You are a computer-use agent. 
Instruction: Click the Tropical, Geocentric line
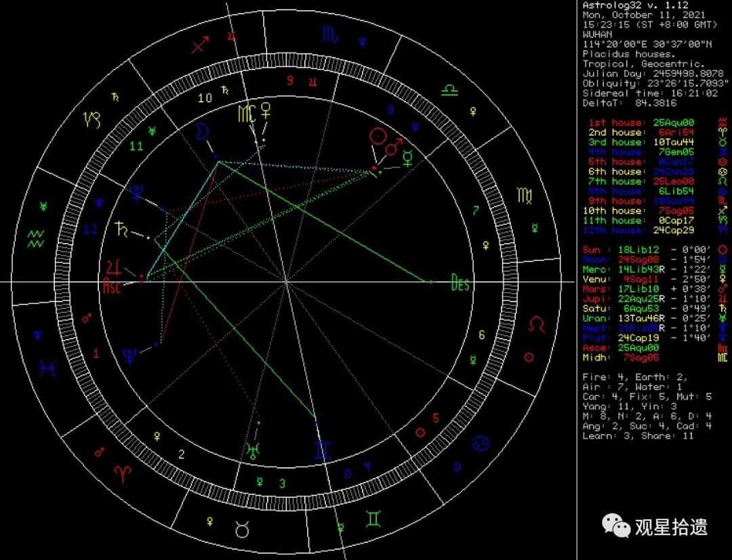(644, 64)
